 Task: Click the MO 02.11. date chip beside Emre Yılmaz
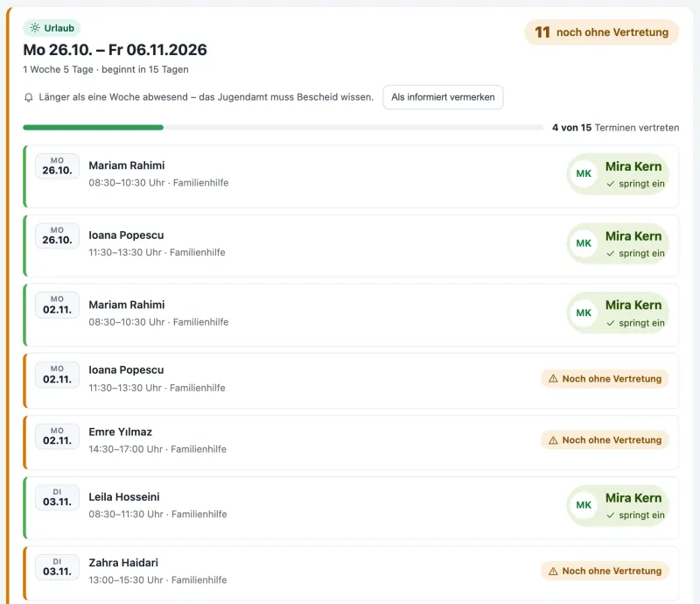(x=57, y=436)
